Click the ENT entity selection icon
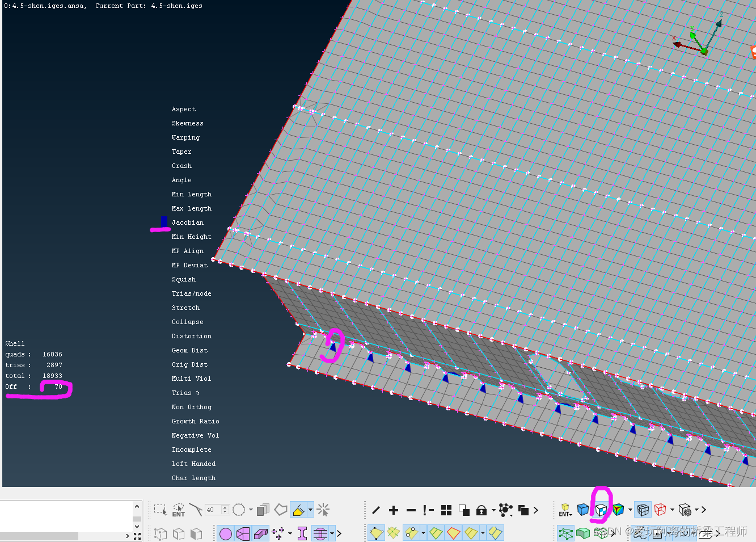 [179, 510]
